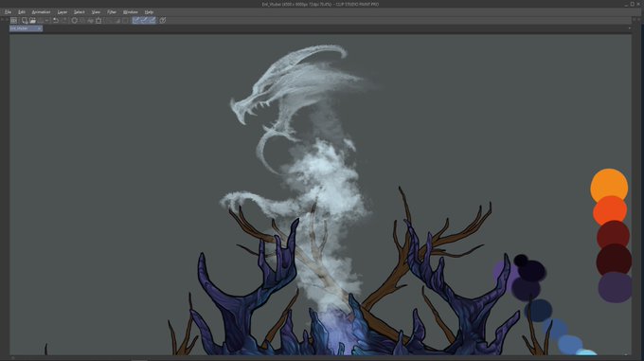Open the View menu

point(96,12)
